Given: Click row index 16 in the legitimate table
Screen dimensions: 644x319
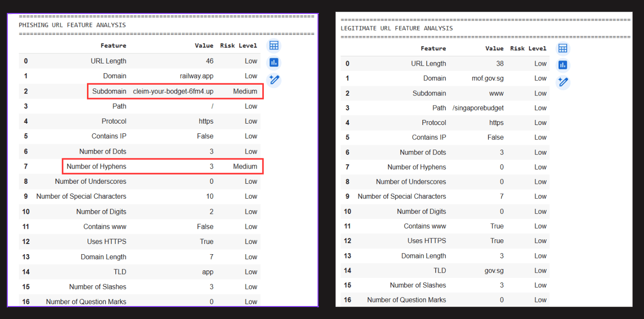Looking at the screenshot, I should click(x=348, y=300).
